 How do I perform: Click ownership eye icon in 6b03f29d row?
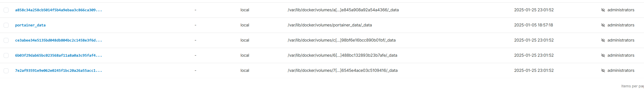tap(603, 55)
